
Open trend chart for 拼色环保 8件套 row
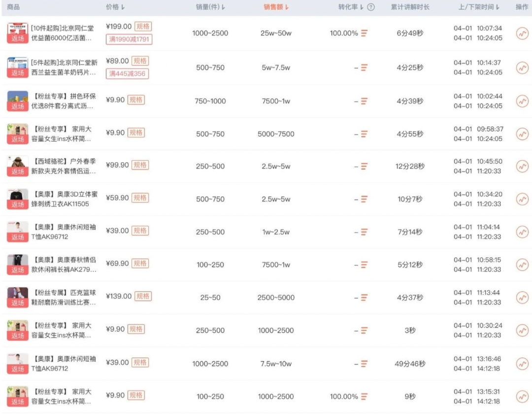[522, 101]
